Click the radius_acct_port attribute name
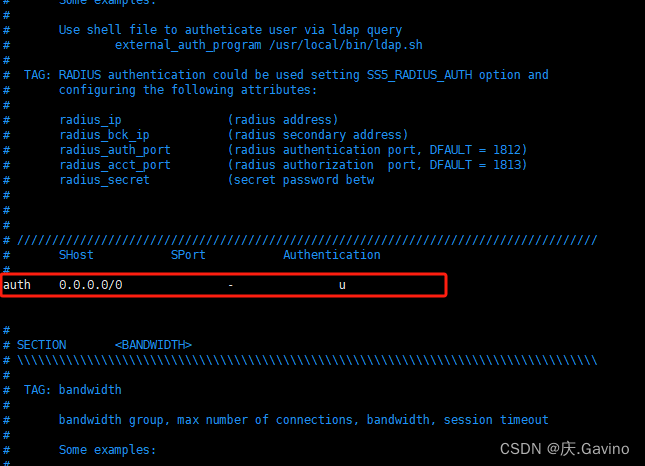This screenshot has height=466, width=645. click(x=114, y=165)
